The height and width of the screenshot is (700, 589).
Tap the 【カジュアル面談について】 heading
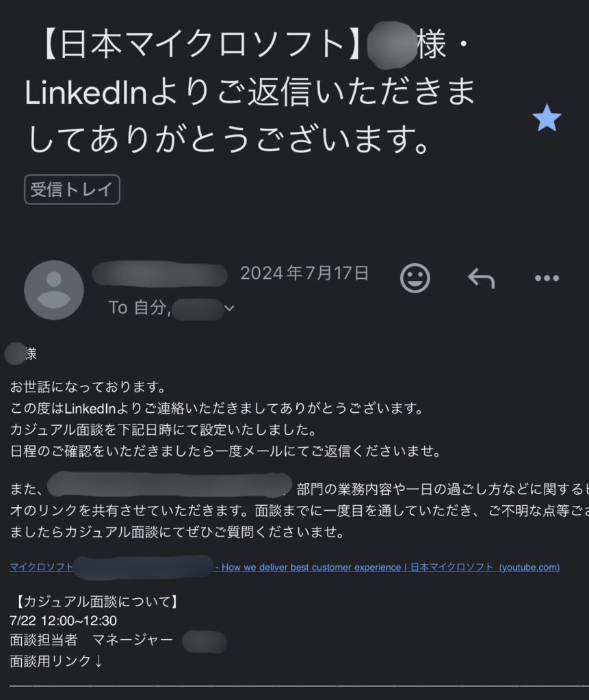coord(96,602)
